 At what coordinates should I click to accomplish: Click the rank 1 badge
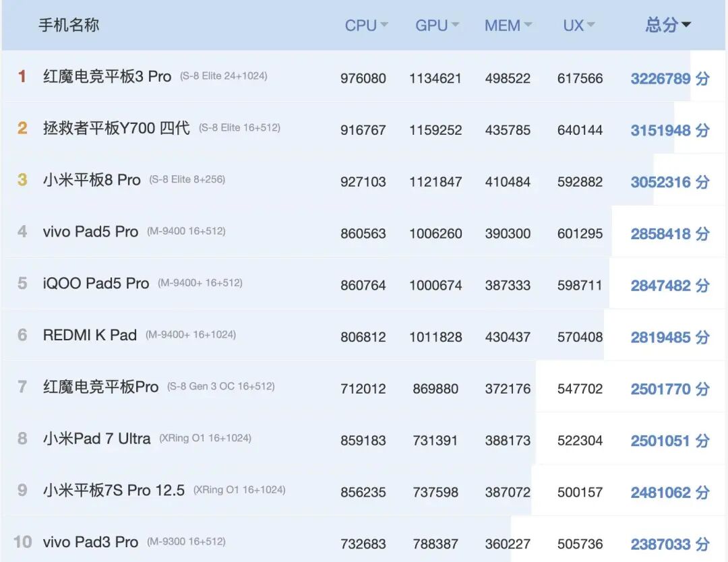tap(22, 76)
